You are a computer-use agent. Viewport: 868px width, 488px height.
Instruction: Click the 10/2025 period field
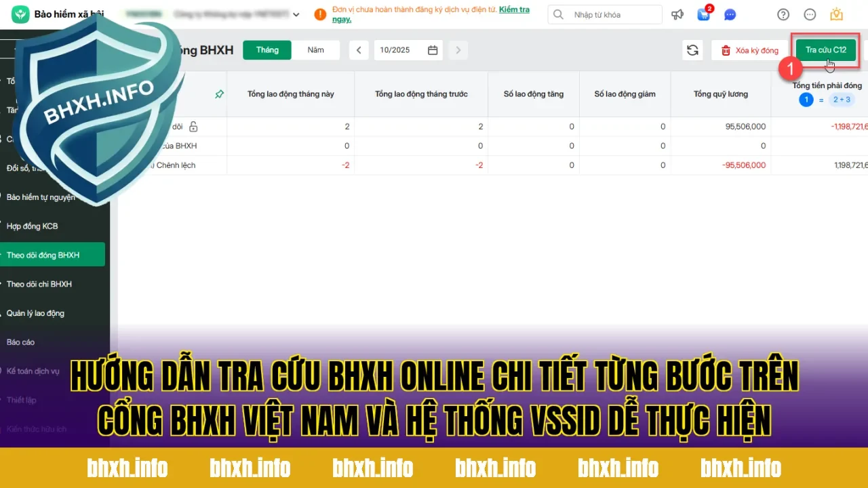click(x=408, y=50)
